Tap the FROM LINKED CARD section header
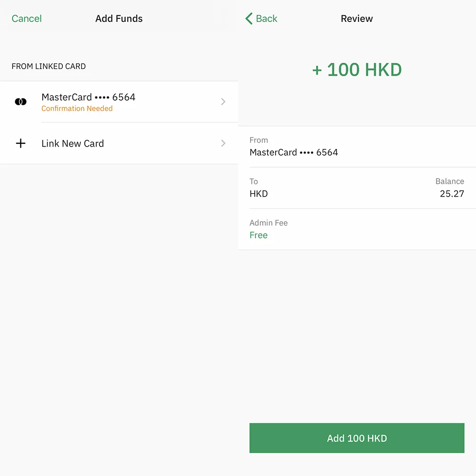 (49, 66)
